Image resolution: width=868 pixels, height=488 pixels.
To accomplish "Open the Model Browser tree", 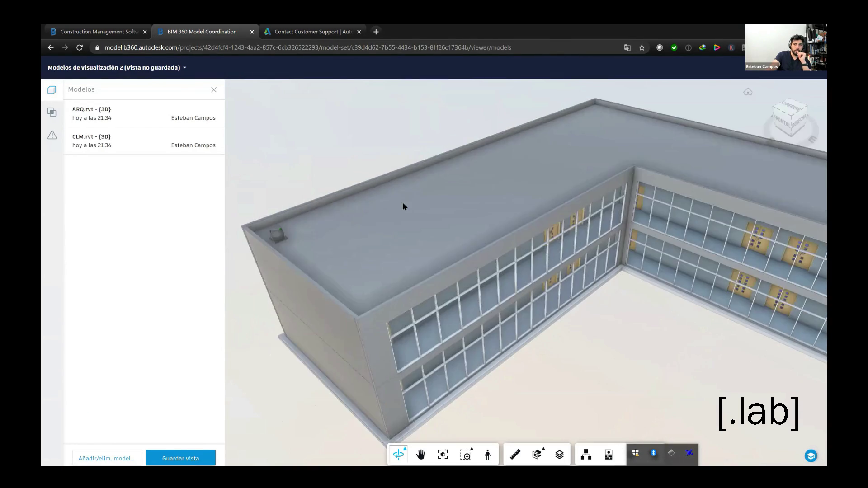I will click(586, 455).
